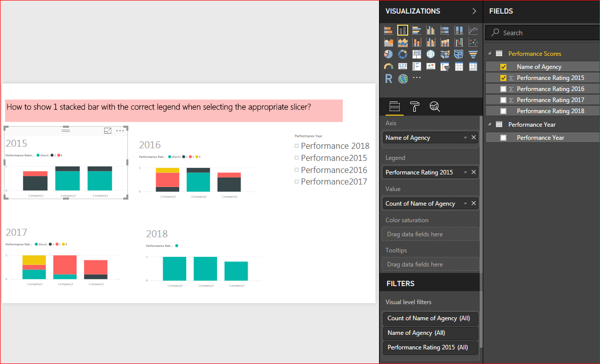Select the scatter chart visualization
600x364 pixels.
473,42
